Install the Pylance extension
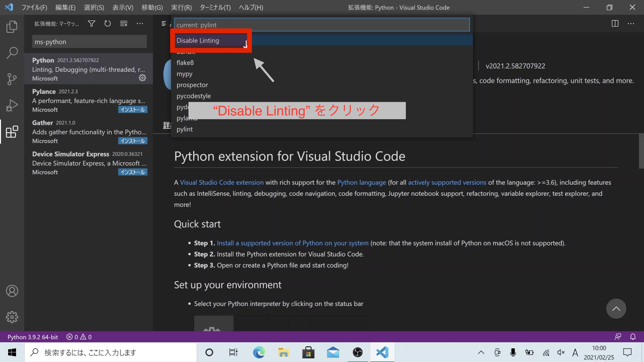 [133, 110]
